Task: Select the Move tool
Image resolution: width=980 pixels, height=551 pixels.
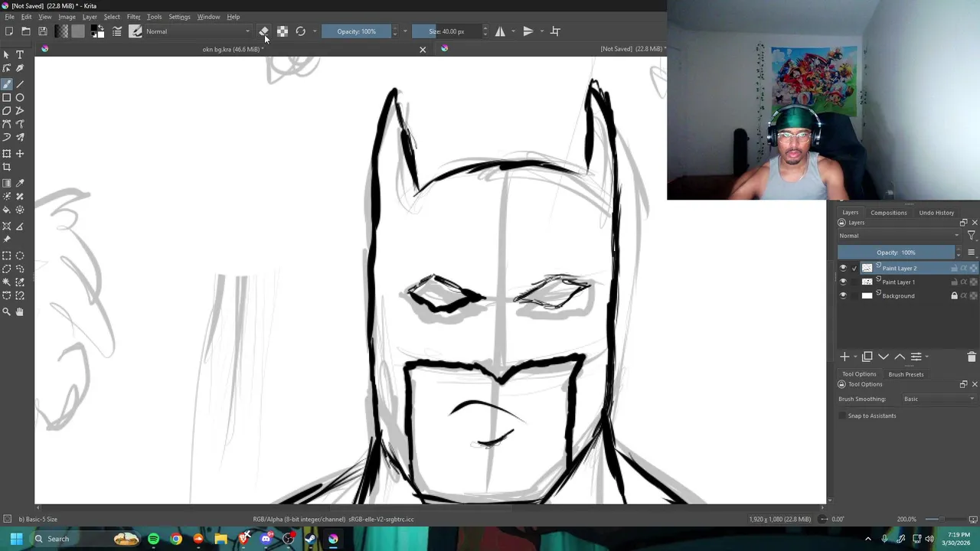Action: point(20,154)
